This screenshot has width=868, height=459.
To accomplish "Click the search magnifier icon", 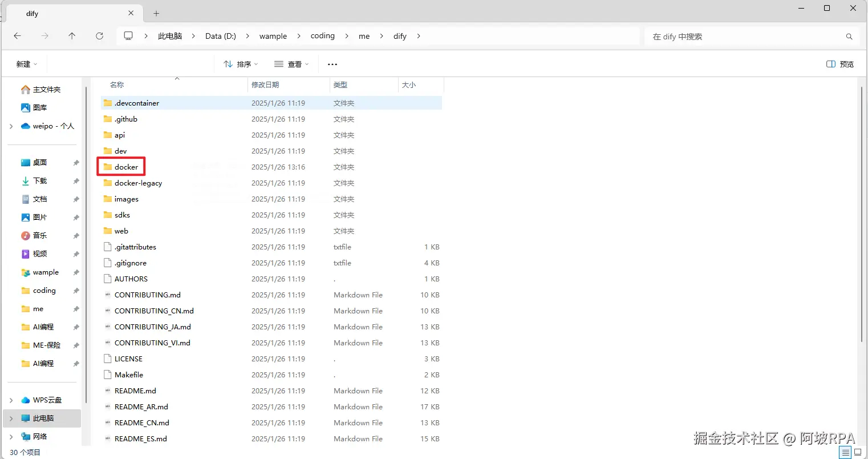I will click(x=849, y=37).
